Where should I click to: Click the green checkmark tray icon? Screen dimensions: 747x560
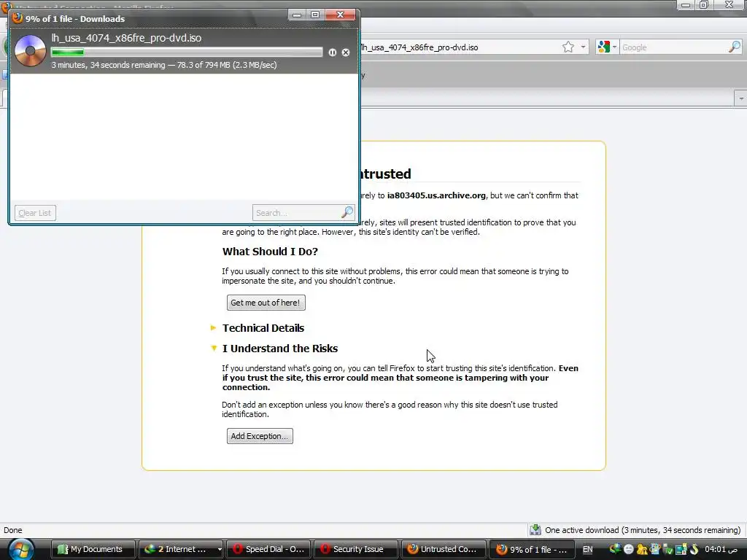coord(668,549)
